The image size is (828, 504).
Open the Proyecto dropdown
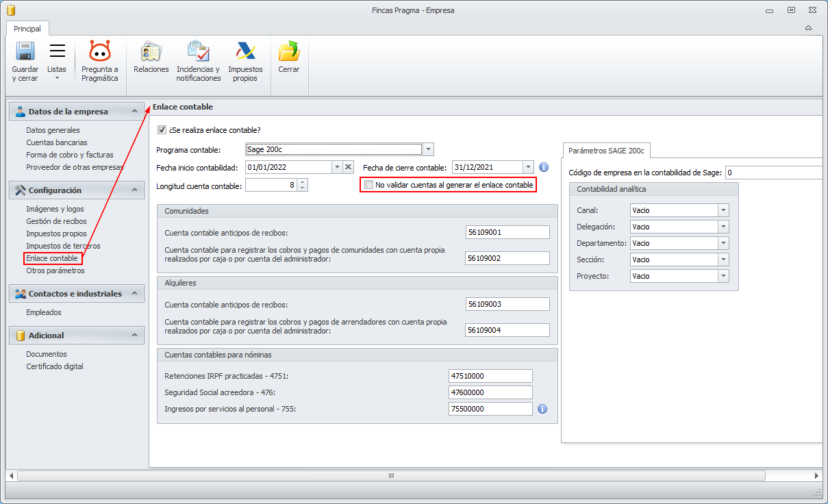tap(723, 276)
